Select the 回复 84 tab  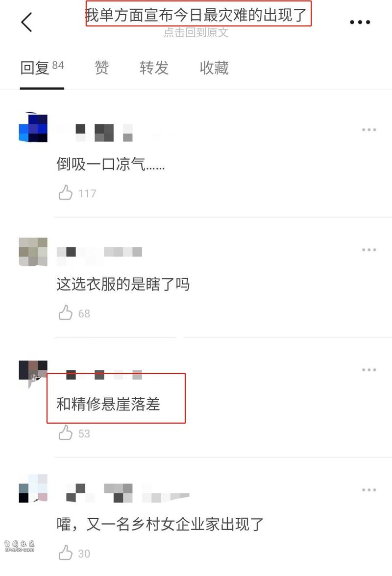coord(42,68)
